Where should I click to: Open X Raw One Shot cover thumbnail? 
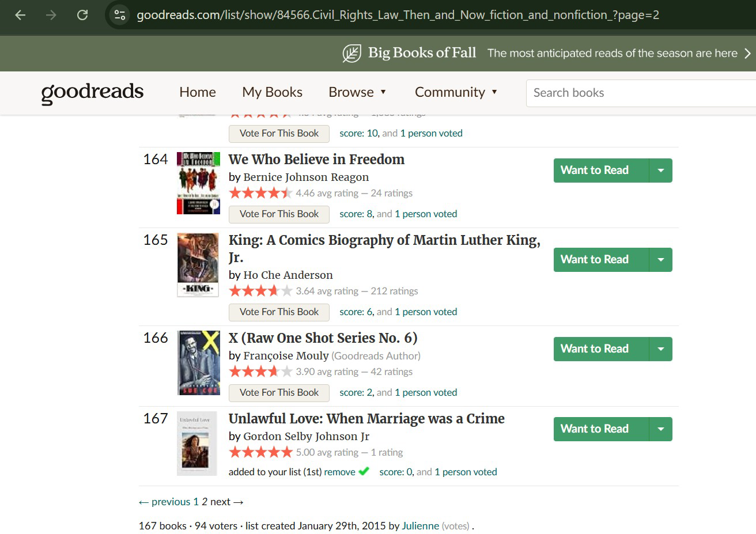coord(198,363)
